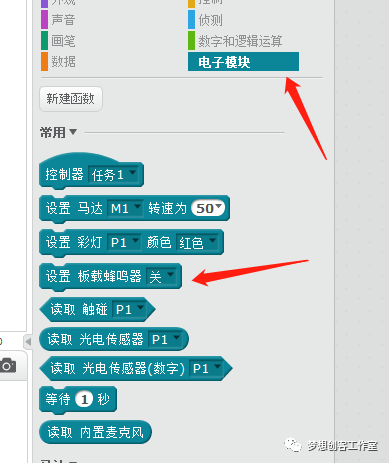Click the 设置 马达 block
The height and width of the screenshot is (463, 389).
(135, 209)
